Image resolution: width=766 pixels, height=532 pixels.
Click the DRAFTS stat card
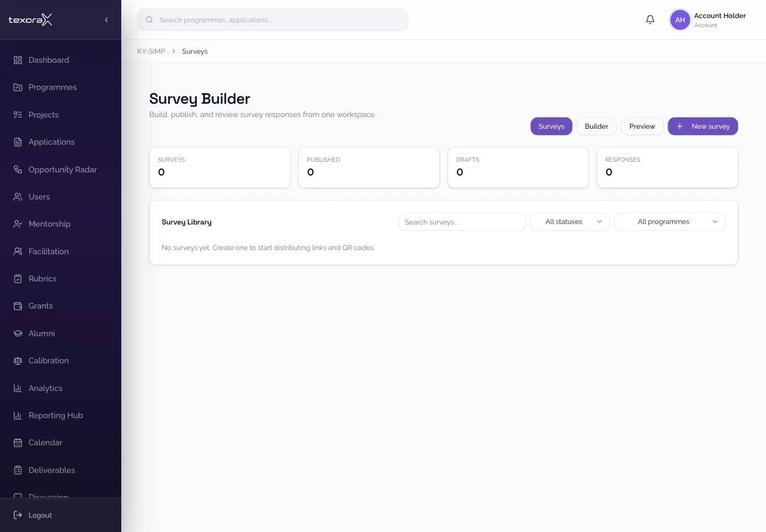point(518,168)
